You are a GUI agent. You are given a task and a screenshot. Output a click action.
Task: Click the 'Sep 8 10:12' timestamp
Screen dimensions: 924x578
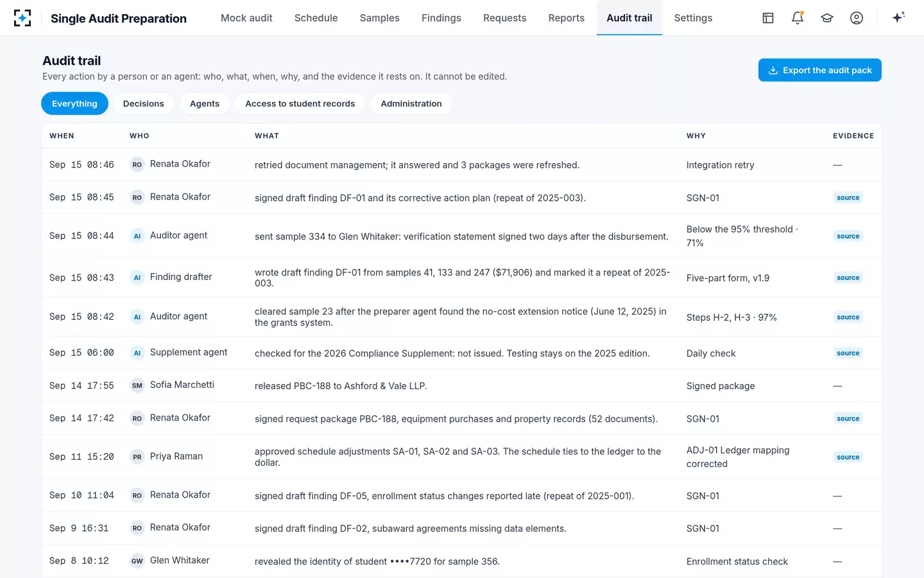(x=79, y=561)
